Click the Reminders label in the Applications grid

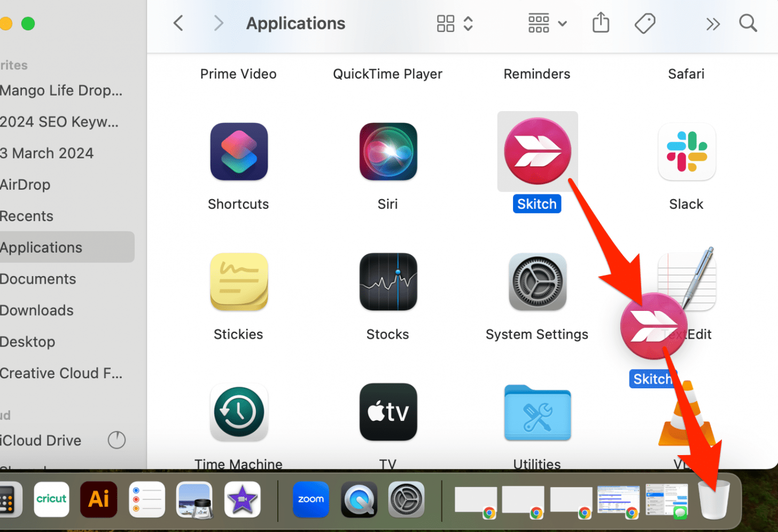(x=537, y=74)
